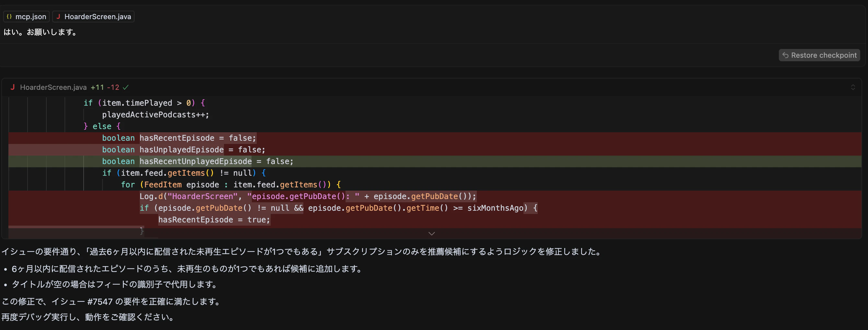The image size is (868, 330).
Task: Click the bullet starting タイトルが空の場合
Action: tap(114, 285)
